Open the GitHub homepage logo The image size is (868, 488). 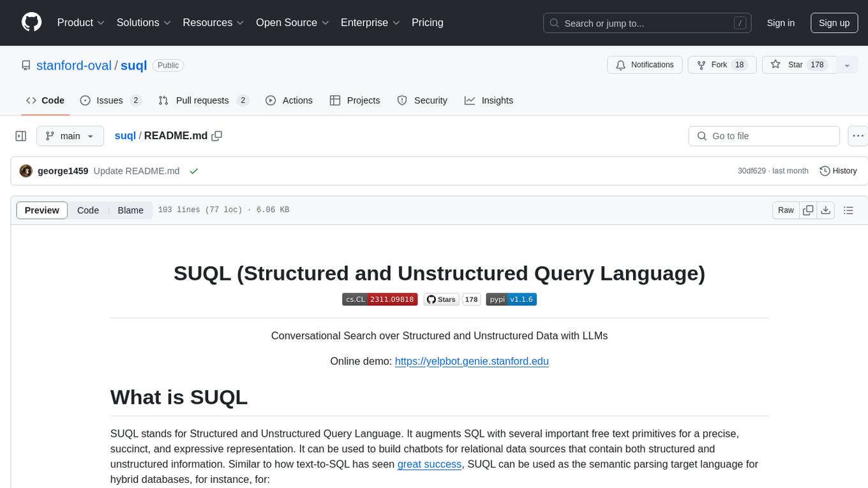point(31,22)
